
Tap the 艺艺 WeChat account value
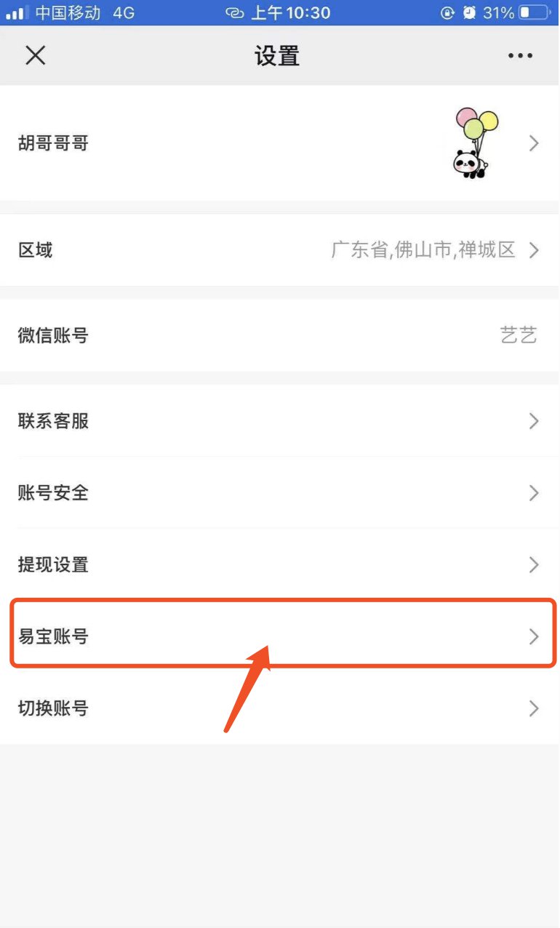[x=519, y=335]
